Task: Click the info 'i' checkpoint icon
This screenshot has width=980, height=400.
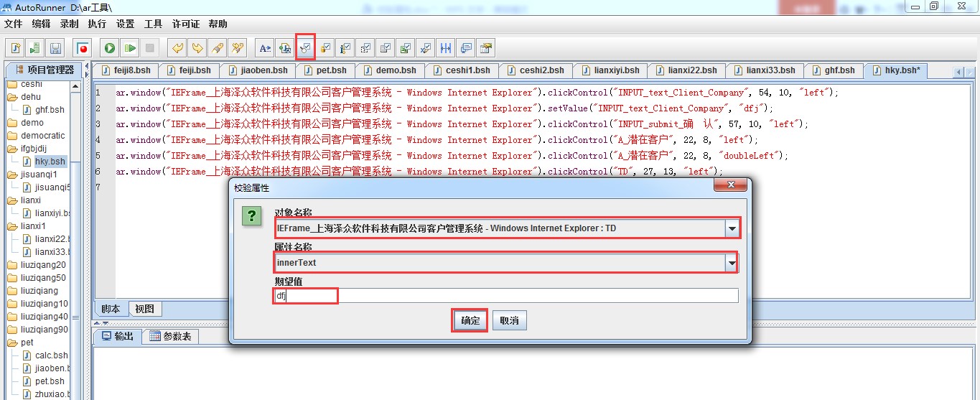Action: click(345, 48)
